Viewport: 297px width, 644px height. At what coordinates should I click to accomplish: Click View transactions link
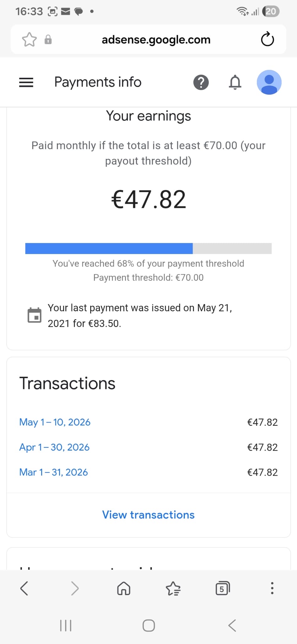148,515
